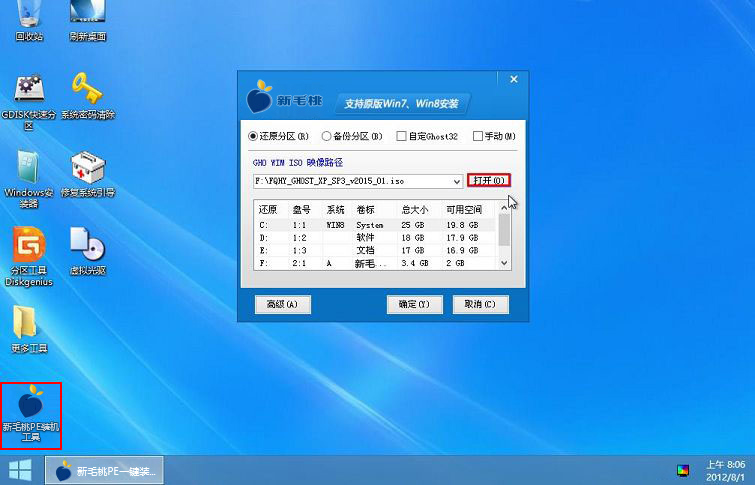This screenshot has height=485, width=755.
Task: Click 19.8 GB free space cell
Action: coord(462,225)
